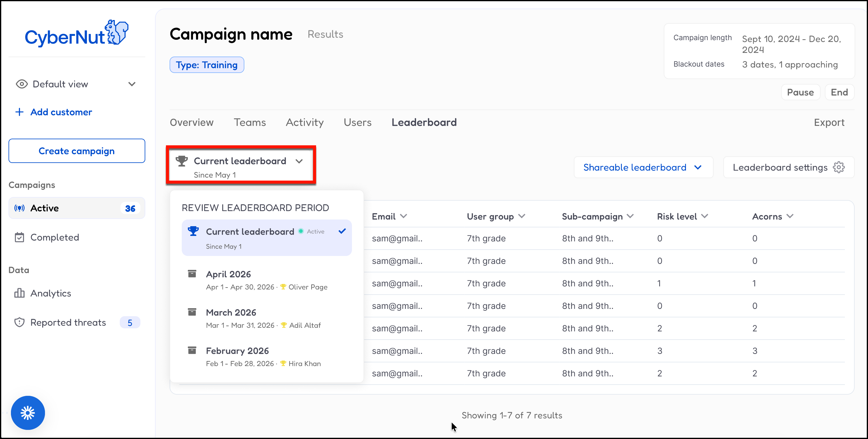The width and height of the screenshot is (868, 439).
Task: Expand the Default view dropdown chevron
Action: click(x=132, y=84)
